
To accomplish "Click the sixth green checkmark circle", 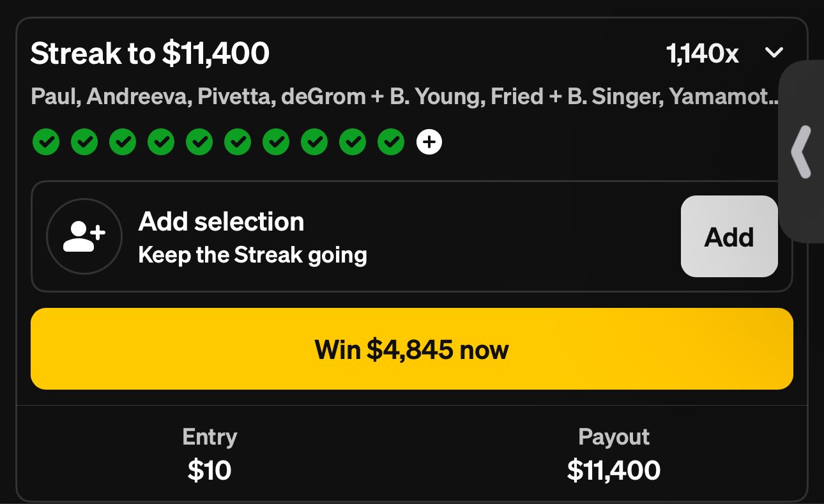I will tap(237, 142).
